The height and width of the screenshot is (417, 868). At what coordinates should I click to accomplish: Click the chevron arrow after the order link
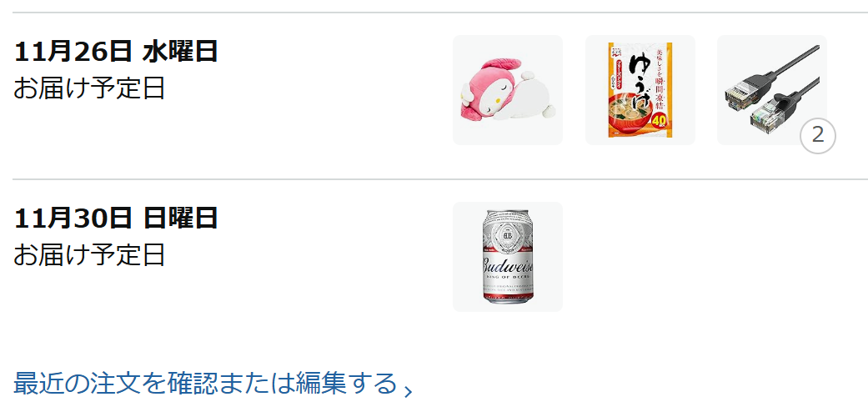coord(408,391)
